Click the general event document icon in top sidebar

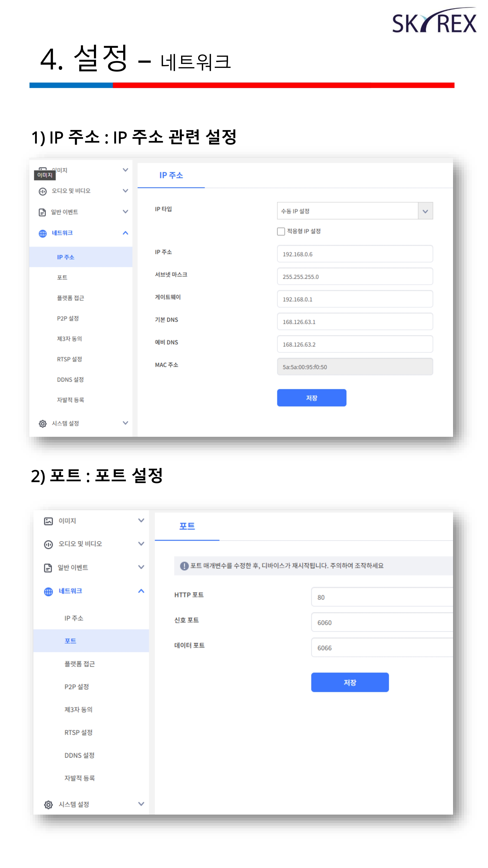(x=42, y=212)
